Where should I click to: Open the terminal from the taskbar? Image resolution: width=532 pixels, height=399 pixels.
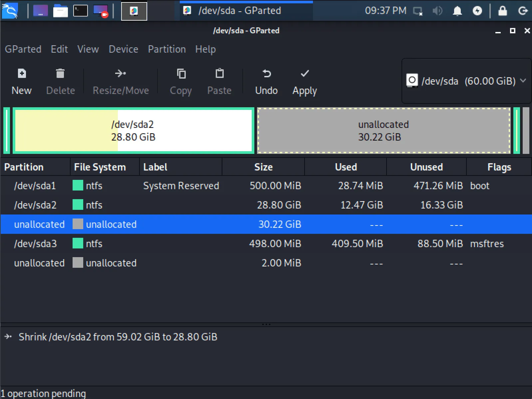coord(80,11)
